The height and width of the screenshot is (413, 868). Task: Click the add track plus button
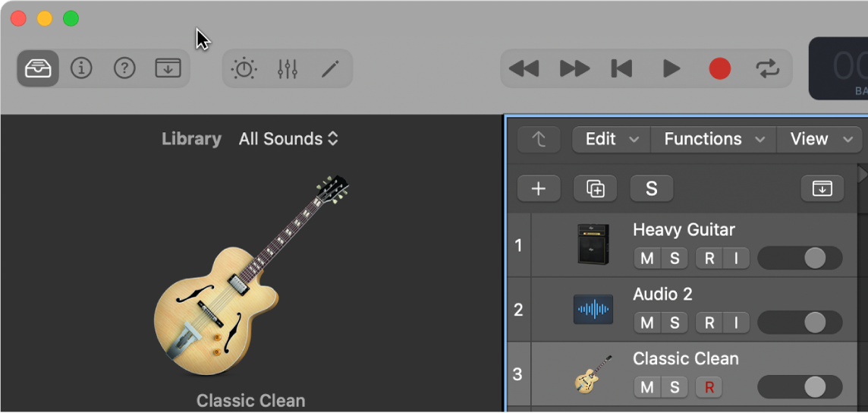539,189
